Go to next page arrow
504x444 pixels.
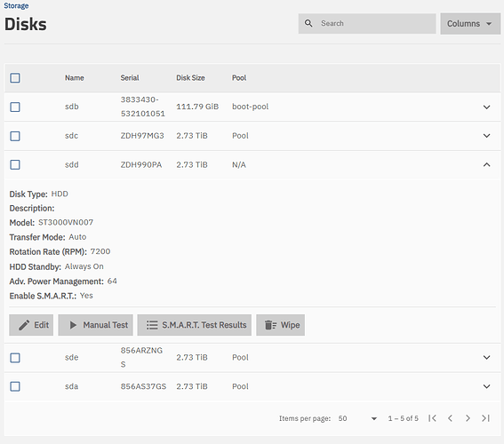(x=468, y=418)
